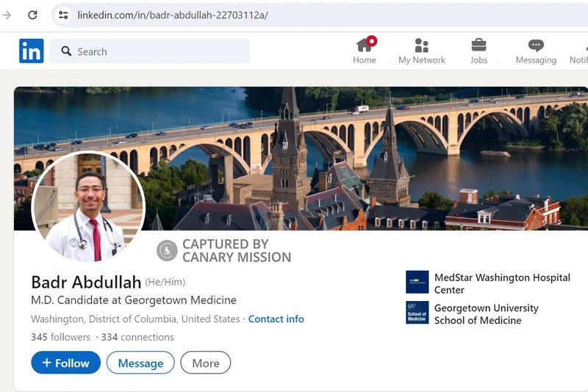Click the MedStar hospital logo icon
This screenshot has width=588, height=392.
coord(417,282)
